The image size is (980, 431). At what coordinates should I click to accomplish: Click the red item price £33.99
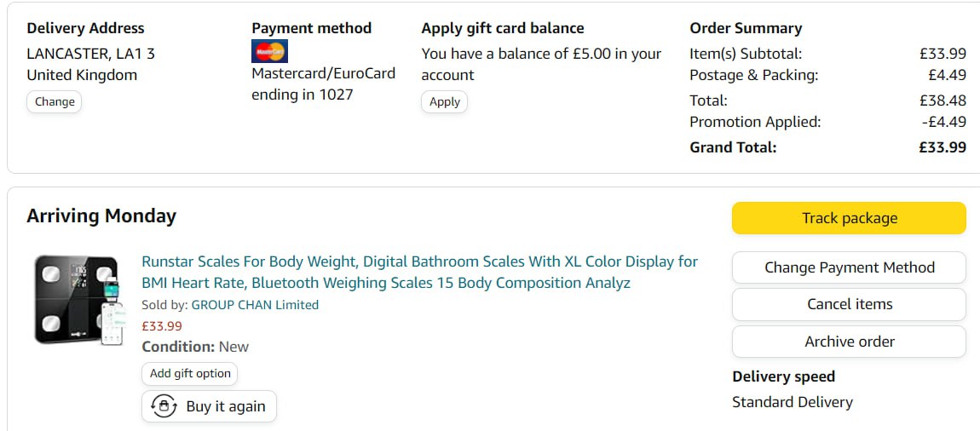point(162,325)
